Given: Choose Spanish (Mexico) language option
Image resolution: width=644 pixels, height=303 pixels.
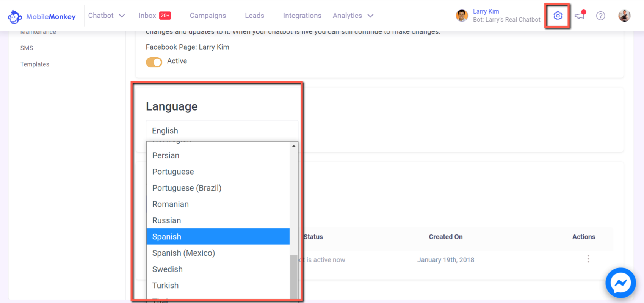Looking at the screenshot, I should [x=218, y=253].
